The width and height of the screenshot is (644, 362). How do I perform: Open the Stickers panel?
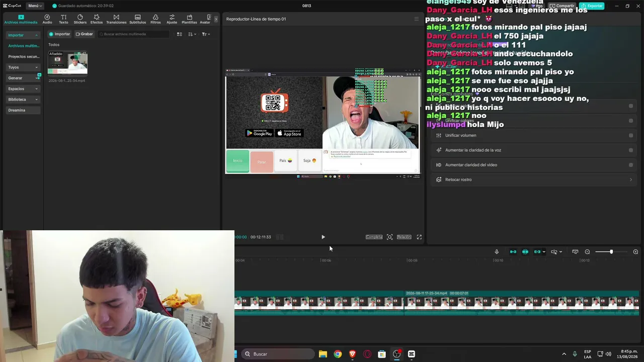(80, 19)
